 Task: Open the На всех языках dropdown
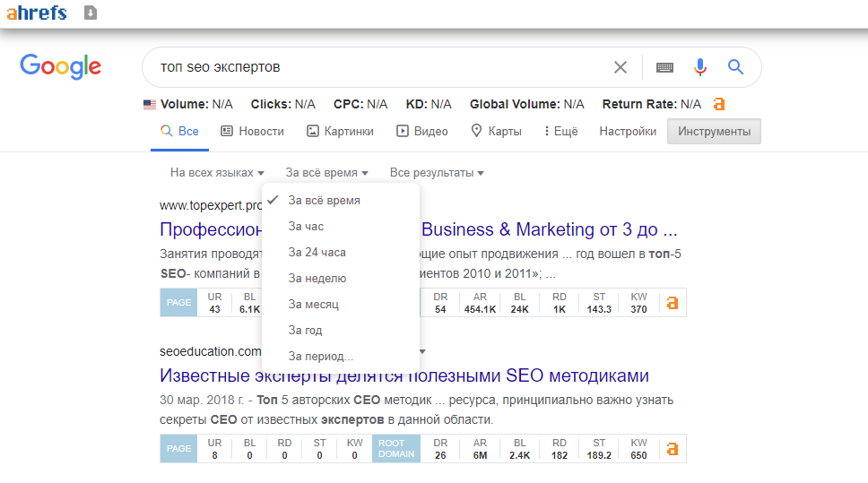click(217, 173)
